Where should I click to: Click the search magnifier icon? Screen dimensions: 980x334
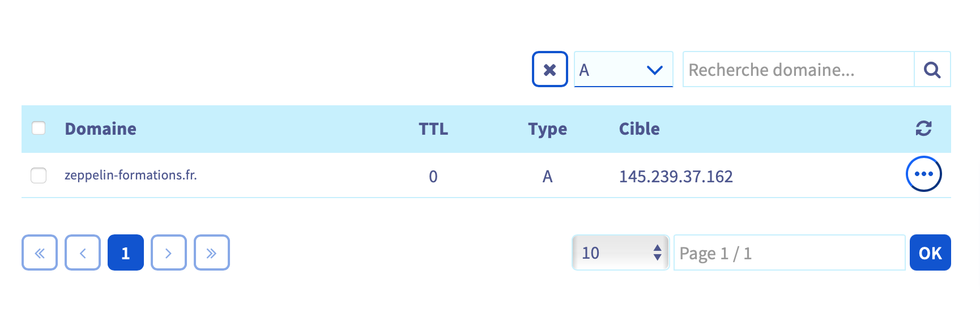pyautogui.click(x=932, y=70)
